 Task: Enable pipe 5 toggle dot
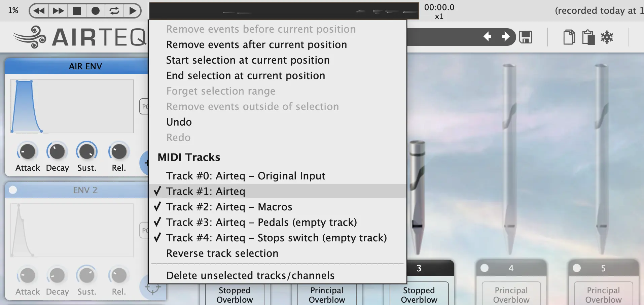coord(577,268)
